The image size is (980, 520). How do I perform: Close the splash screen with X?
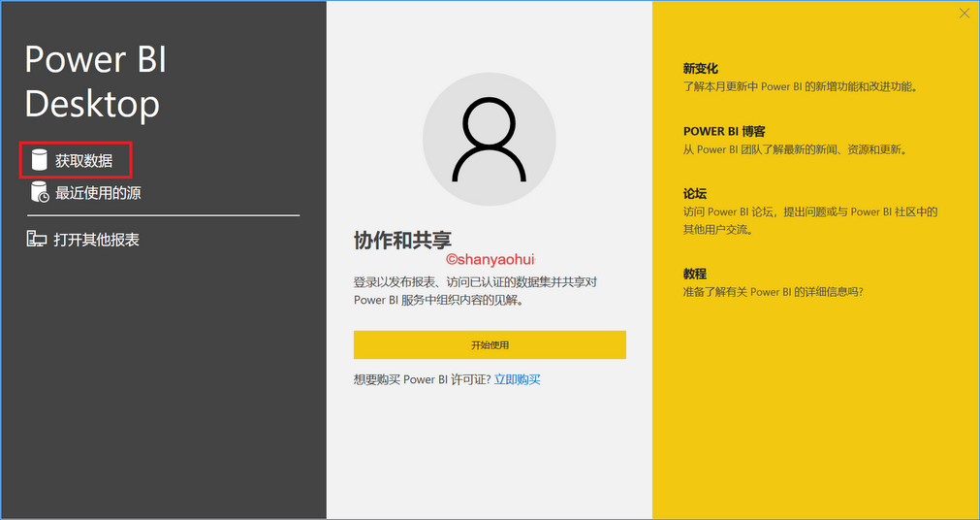click(964, 14)
